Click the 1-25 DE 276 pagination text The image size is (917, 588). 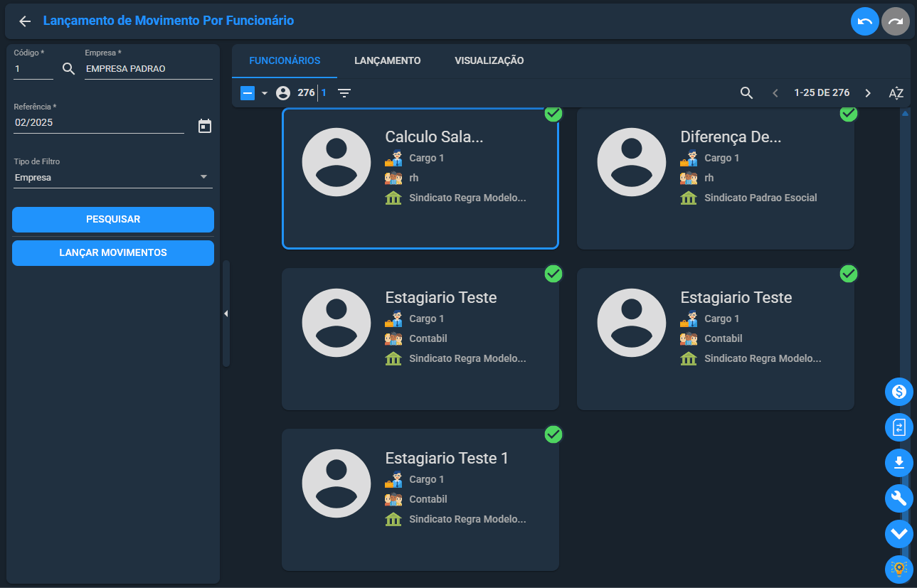point(822,93)
